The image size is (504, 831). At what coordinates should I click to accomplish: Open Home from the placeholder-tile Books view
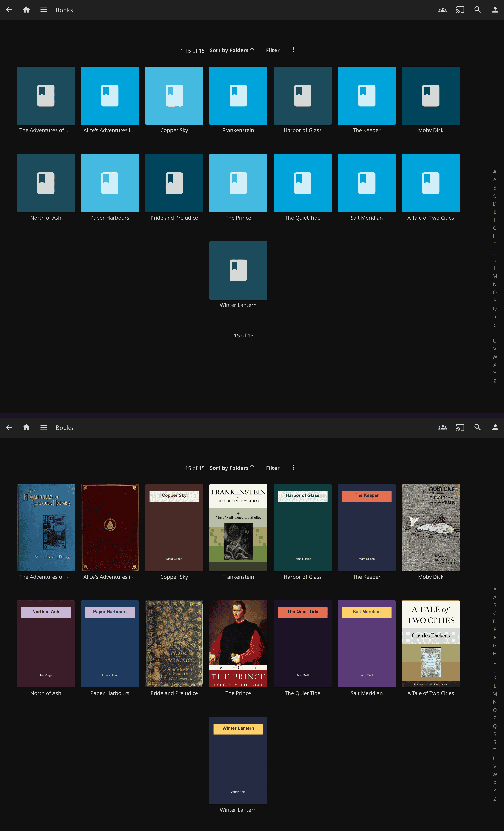(26, 10)
